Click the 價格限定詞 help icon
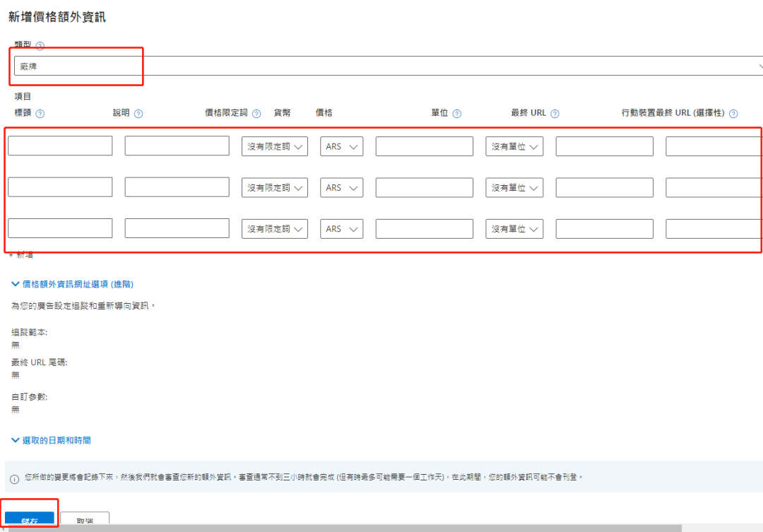 (255, 113)
